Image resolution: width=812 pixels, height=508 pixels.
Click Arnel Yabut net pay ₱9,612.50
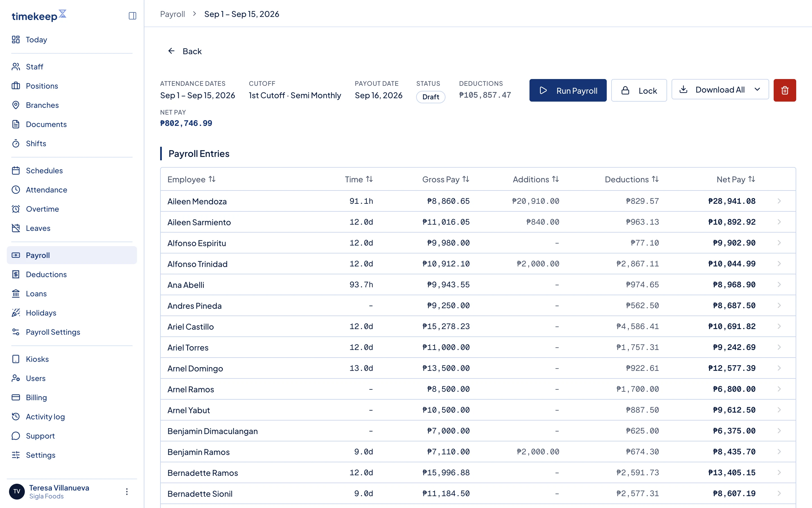(x=734, y=410)
